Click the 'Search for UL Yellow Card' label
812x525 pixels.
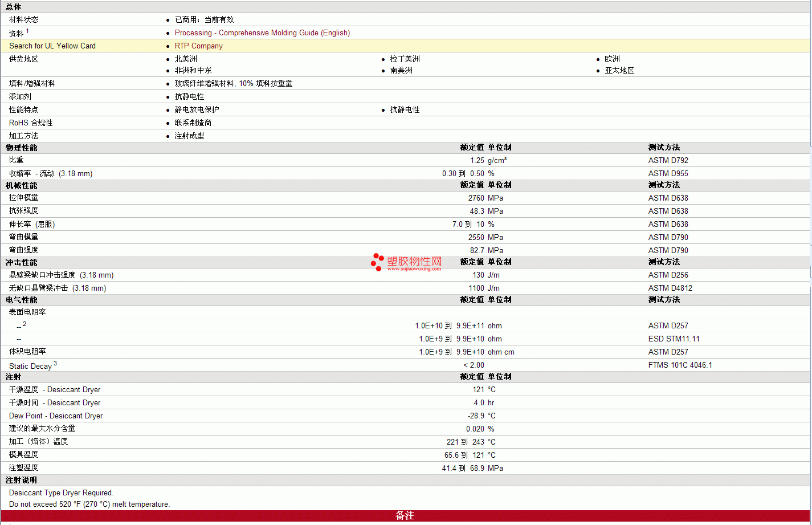52,46
